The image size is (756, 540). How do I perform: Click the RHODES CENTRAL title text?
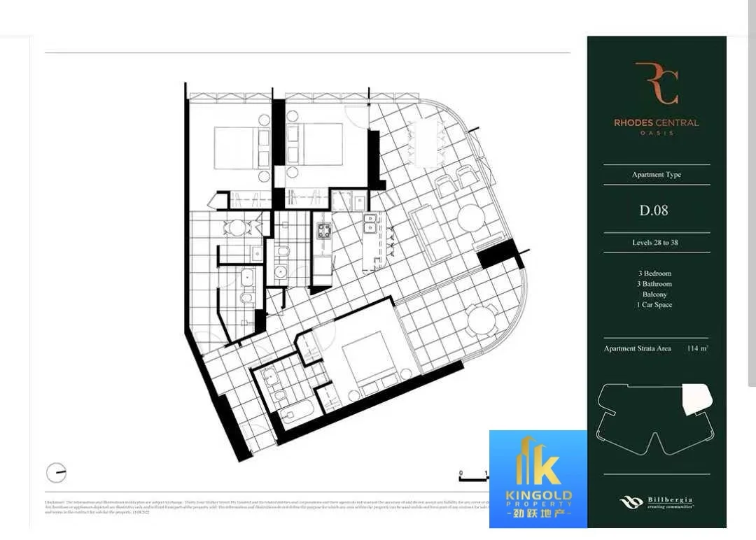pyautogui.click(x=656, y=122)
